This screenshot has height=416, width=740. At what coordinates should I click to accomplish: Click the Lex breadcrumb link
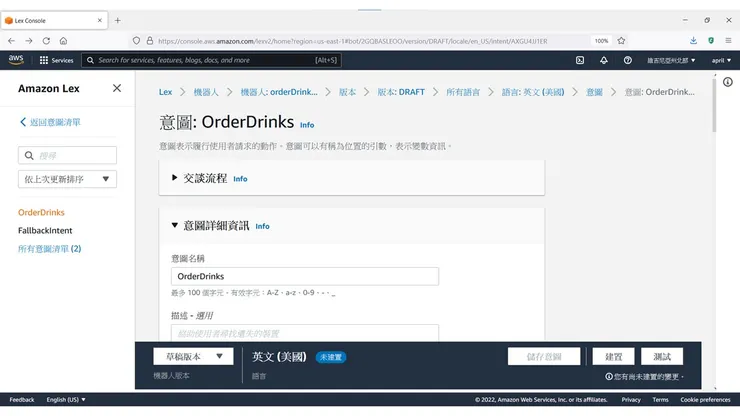point(165,92)
